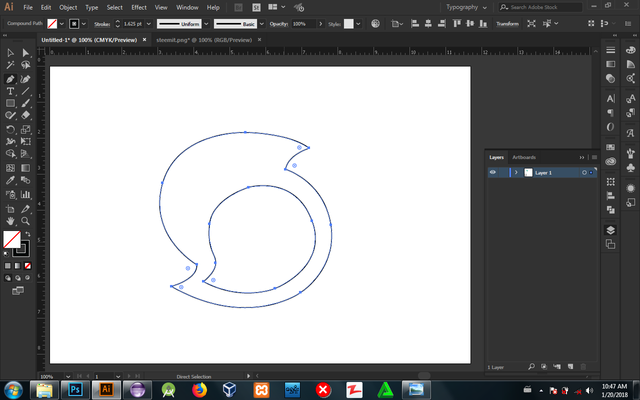Screen dimensions: 640x400
Task: Toggle the Layer 1 target circle
Action: (584, 172)
